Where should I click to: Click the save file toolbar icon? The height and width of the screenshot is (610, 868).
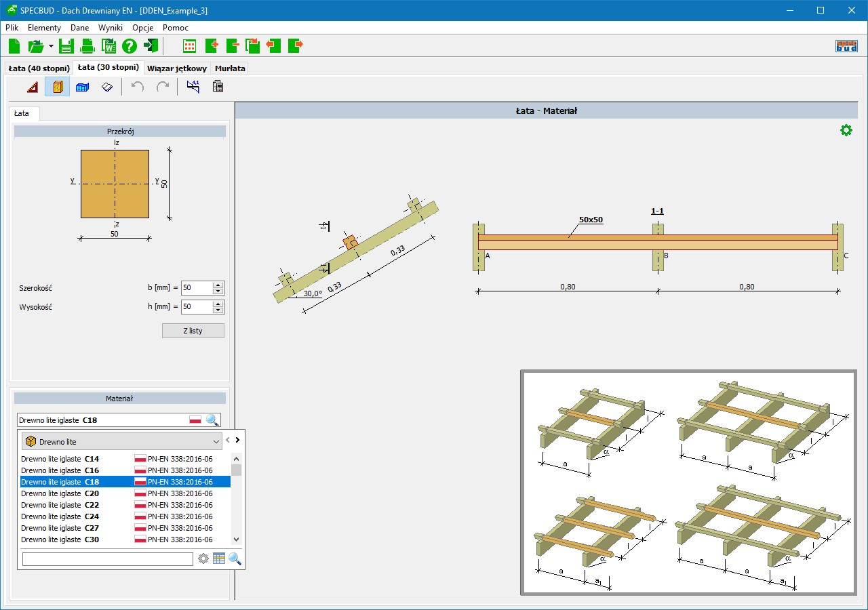[66, 46]
